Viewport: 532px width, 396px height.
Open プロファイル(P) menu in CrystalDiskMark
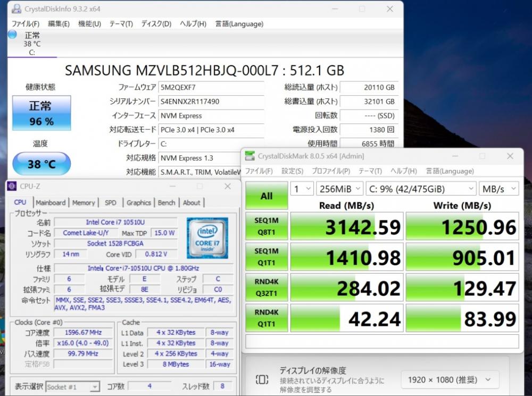tap(331, 171)
